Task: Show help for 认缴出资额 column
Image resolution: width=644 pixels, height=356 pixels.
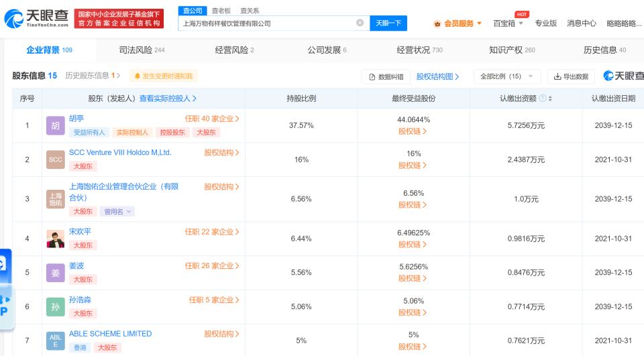Action: [543, 99]
